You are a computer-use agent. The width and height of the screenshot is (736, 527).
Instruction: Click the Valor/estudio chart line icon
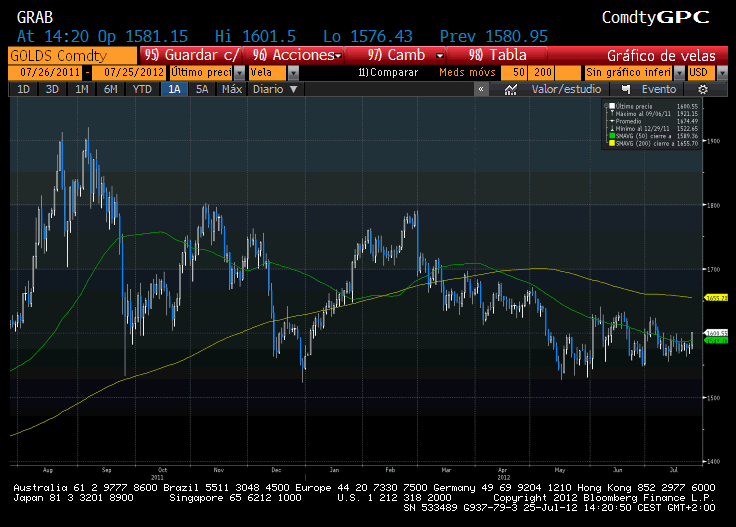(x=511, y=89)
